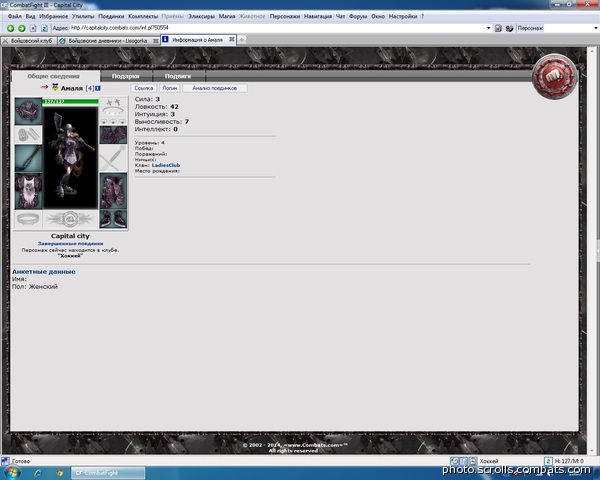The height and width of the screenshot is (480, 600).
Task: Click the earrings equipment slot
Action: [113, 102]
